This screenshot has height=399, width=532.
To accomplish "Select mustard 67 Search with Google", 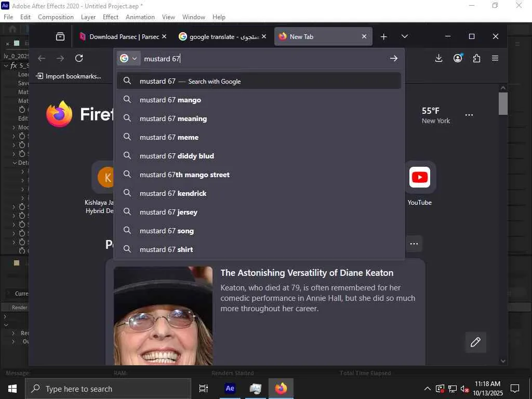I will click(x=259, y=81).
